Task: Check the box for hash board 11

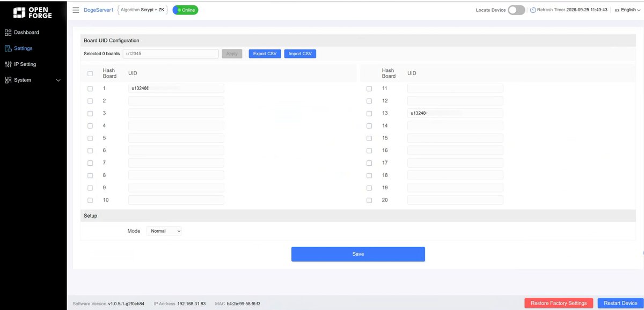Action: coord(369,88)
